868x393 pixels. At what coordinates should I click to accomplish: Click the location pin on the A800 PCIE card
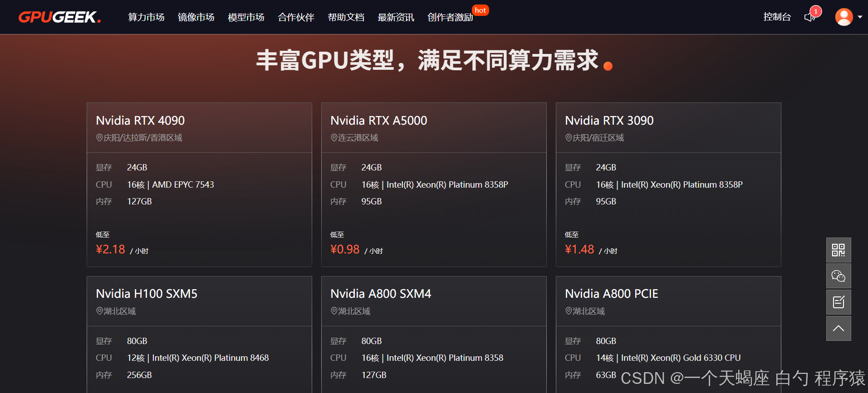click(569, 311)
